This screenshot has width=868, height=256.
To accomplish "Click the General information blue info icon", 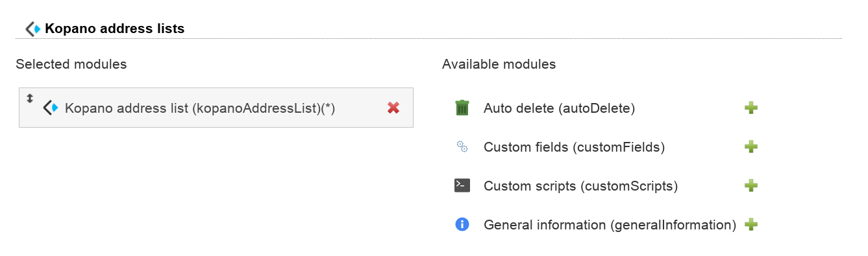I will click(462, 224).
